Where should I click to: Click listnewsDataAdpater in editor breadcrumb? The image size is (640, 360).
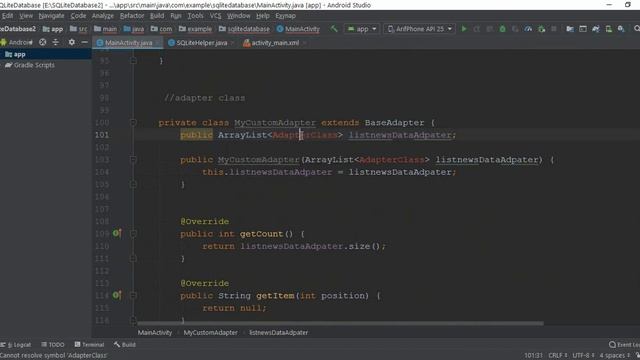click(278, 333)
